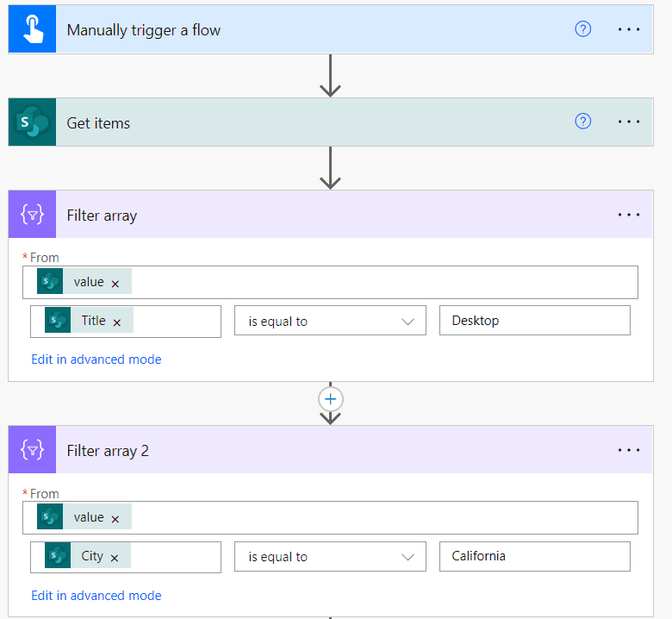Select the City dynamic content token
The image size is (672, 619).
(x=88, y=555)
